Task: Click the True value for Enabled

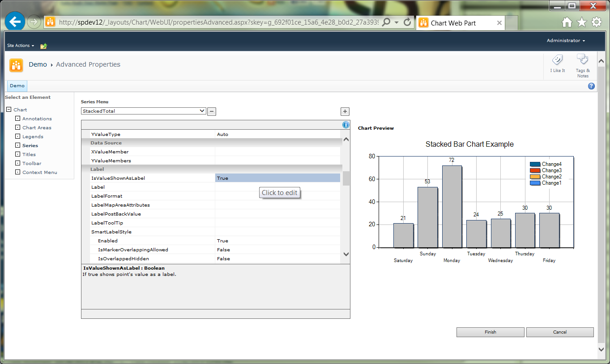Action: click(x=277, y=241)
